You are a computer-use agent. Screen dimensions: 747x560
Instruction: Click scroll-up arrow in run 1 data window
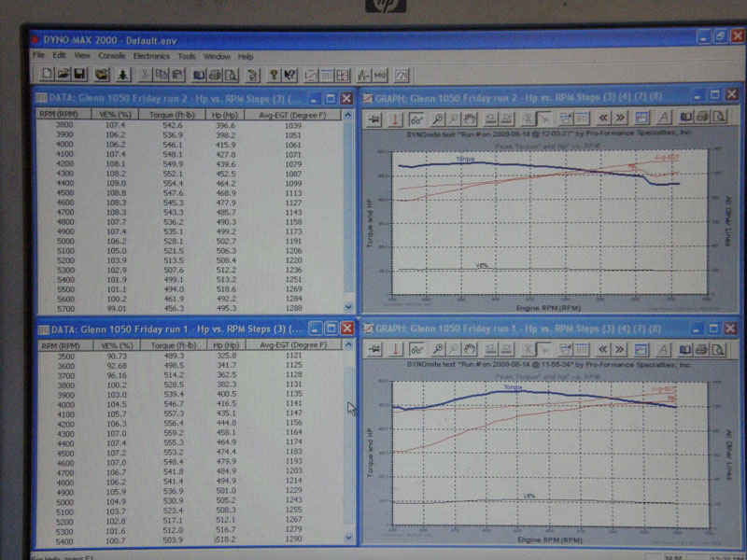[348, 344]
